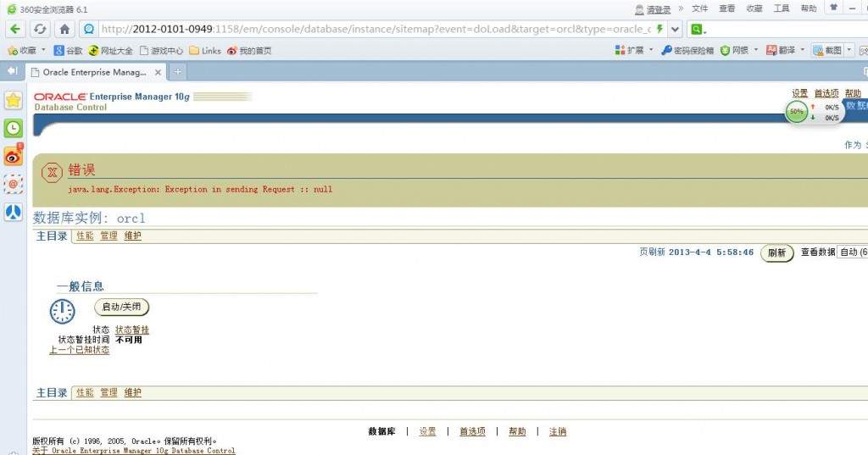Click footer 设置 link
868x455 pixels.
point(427,431)
